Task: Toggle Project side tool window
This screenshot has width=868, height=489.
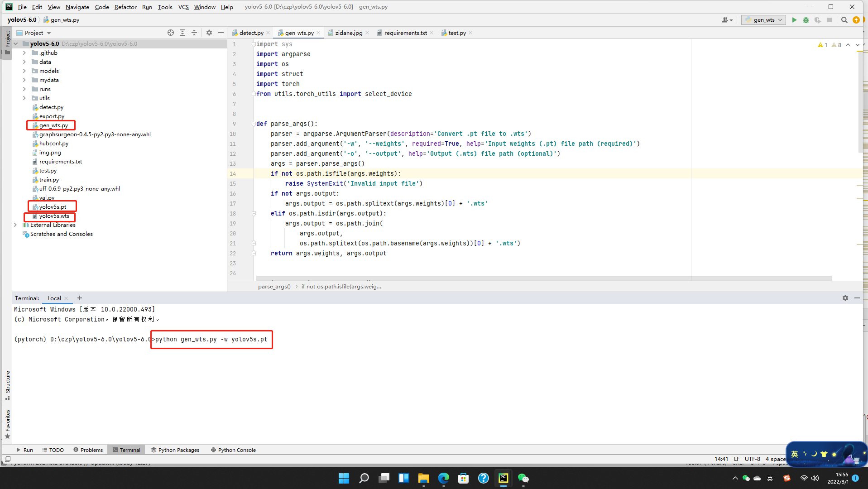Action: [8, 42]
